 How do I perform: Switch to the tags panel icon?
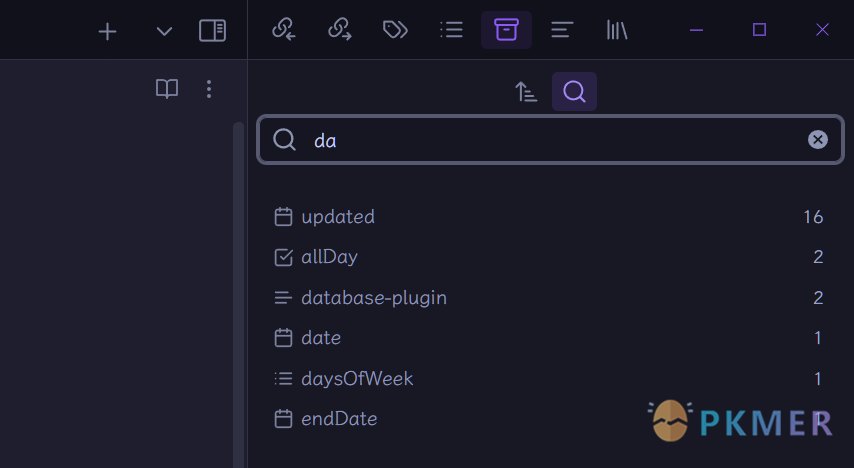pos(395,30)
